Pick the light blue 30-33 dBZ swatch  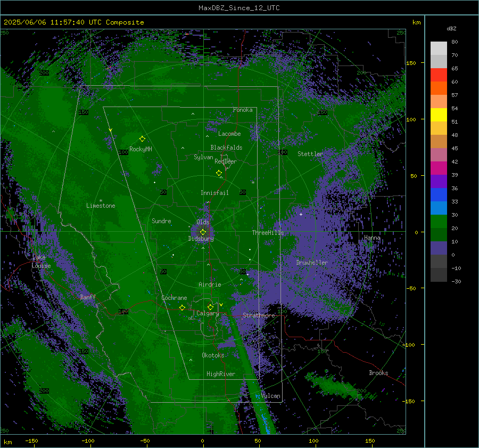point(439,208)
